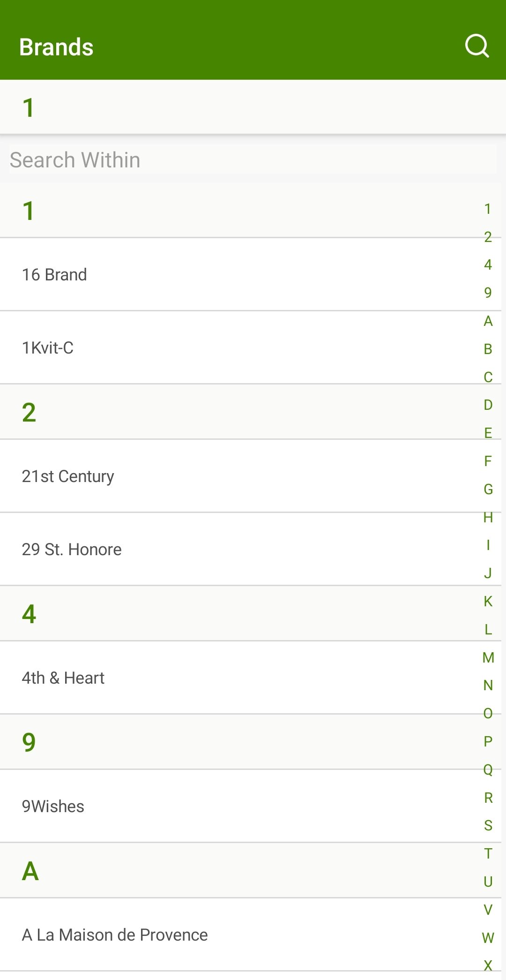Jump to letter D in index
This screenshot has height=980, width=506.
488,405
